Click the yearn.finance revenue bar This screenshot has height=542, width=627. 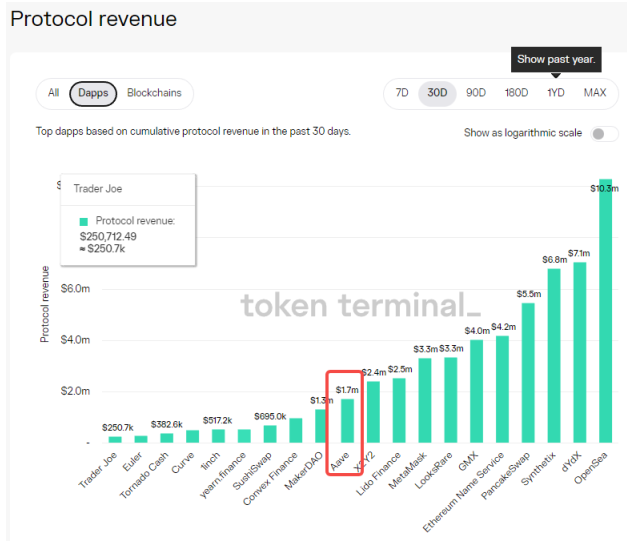tap(244, 436)
